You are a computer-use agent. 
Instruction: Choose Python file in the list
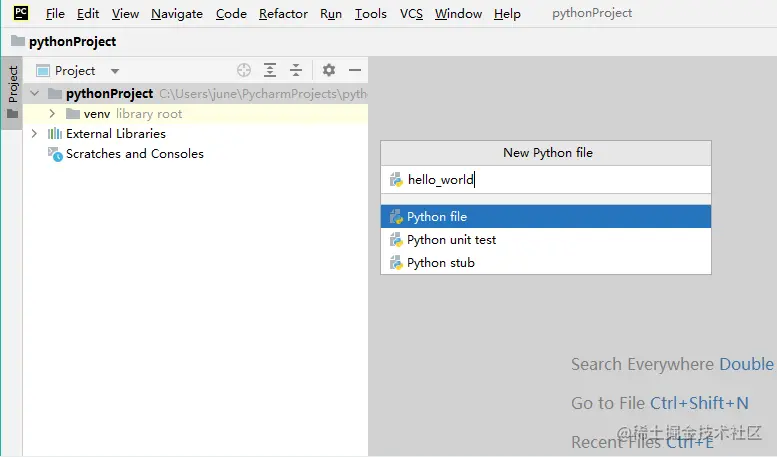546,217
